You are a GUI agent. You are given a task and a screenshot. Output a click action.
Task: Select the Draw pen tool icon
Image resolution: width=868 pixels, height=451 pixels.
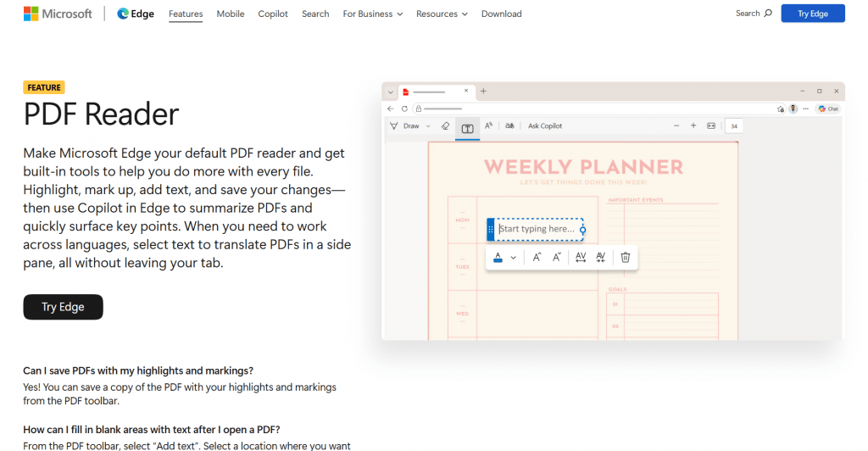pyautogui.click(x=393, y=126)
